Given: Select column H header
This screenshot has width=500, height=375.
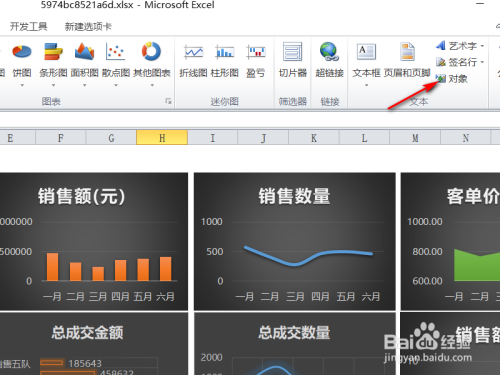Looking at the screenshot, I should 162,138.
